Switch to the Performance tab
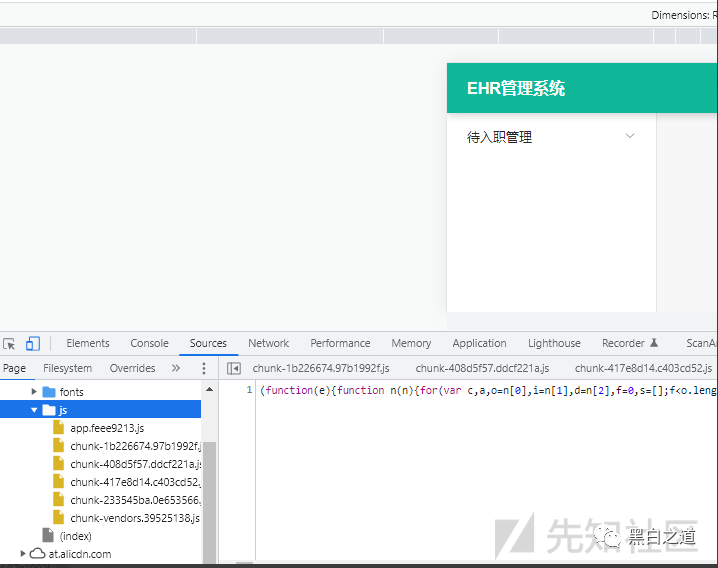Viewport: 718px width, 568px height. [340, 344]
